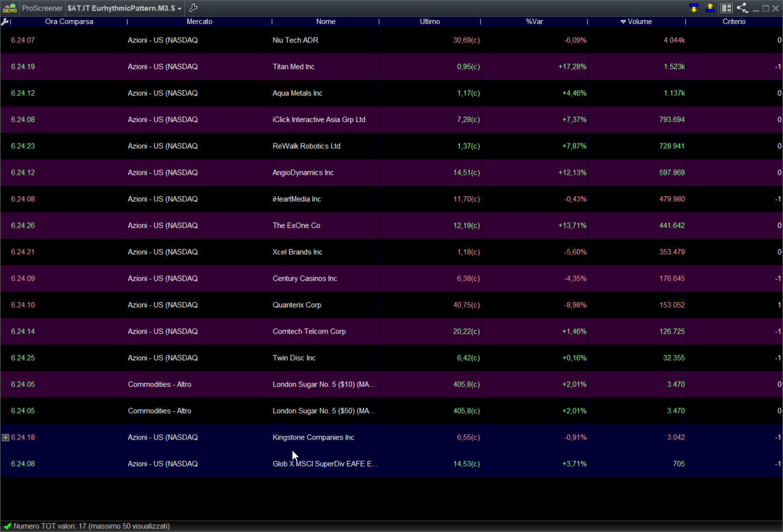The width and height of the screenshot is (783, 532).
Task: Click the +12,13% variation value
Action: click(572, 172)
